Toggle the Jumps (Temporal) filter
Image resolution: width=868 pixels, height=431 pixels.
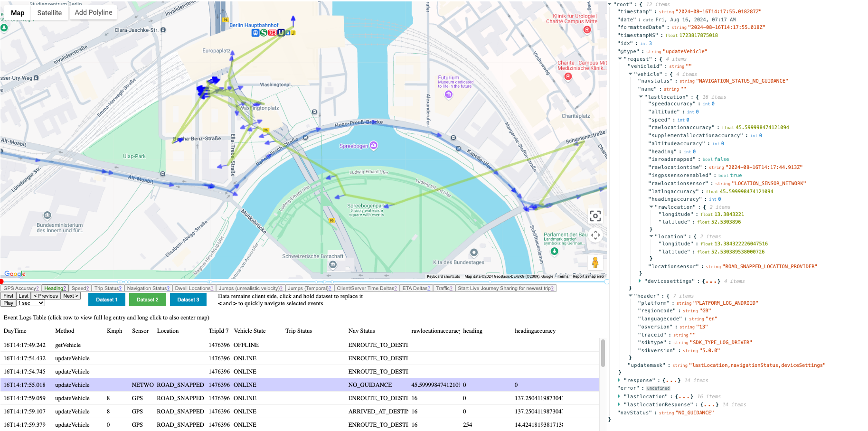coord(310,288)
